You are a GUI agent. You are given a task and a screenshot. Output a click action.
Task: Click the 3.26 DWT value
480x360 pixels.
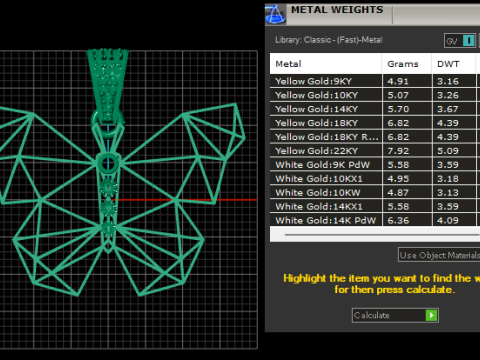click(x=448, y=95)
